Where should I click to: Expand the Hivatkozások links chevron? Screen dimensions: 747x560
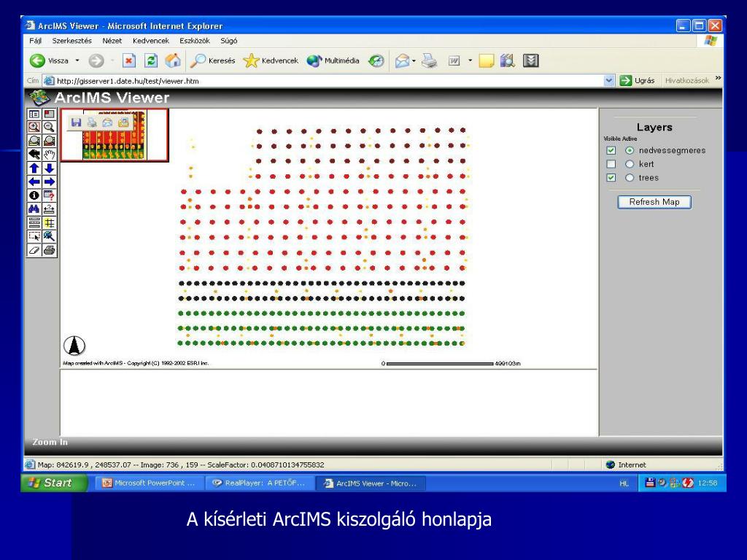click(x=718, y=78)
